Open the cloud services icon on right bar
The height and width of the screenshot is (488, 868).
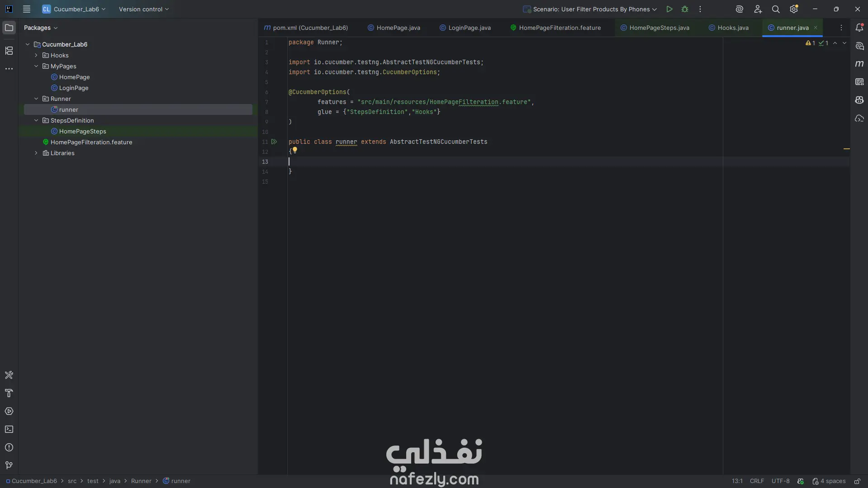coord(859,118)
